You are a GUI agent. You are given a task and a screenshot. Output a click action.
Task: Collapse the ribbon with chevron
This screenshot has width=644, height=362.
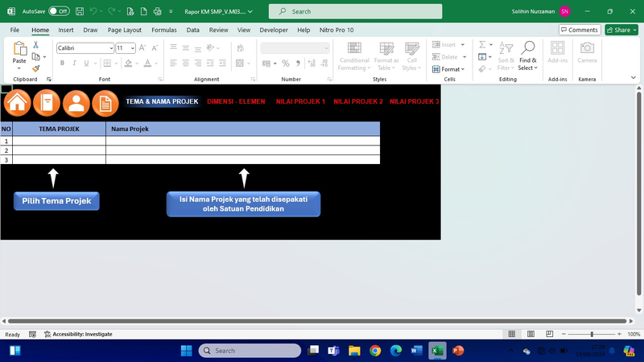coord(633,77)
